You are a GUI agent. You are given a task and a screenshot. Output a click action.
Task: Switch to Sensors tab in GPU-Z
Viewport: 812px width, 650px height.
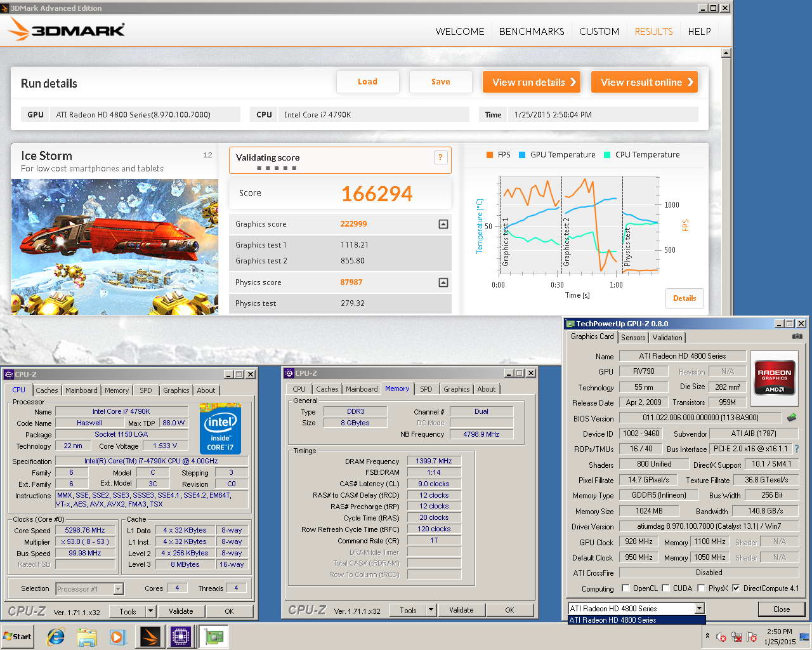(633, 338)
